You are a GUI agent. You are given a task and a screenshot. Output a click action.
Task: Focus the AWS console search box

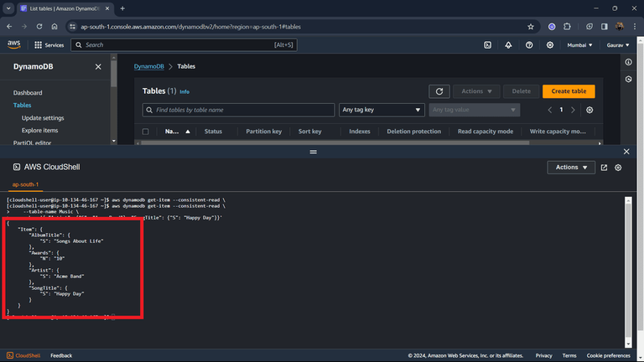point(184,45)
